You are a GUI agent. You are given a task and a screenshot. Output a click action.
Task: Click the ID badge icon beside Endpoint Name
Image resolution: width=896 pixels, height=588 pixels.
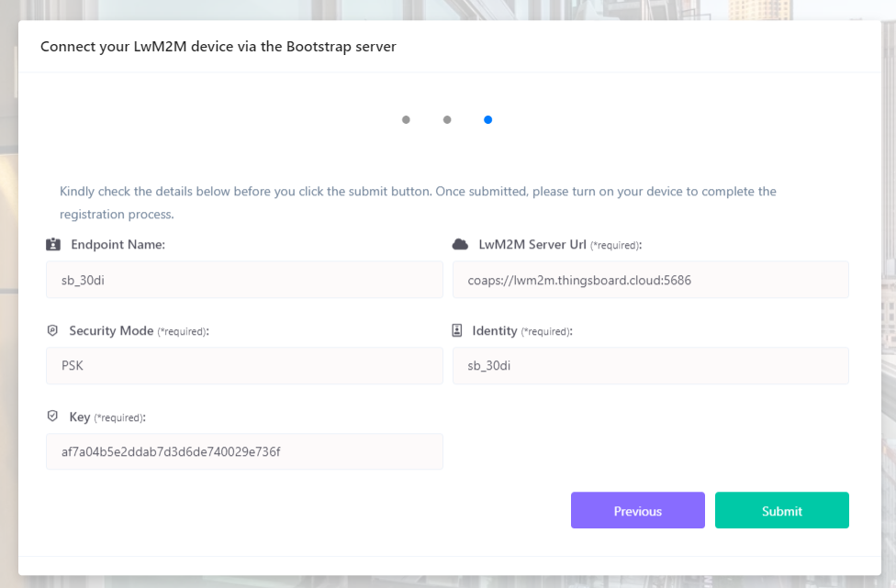53,245
